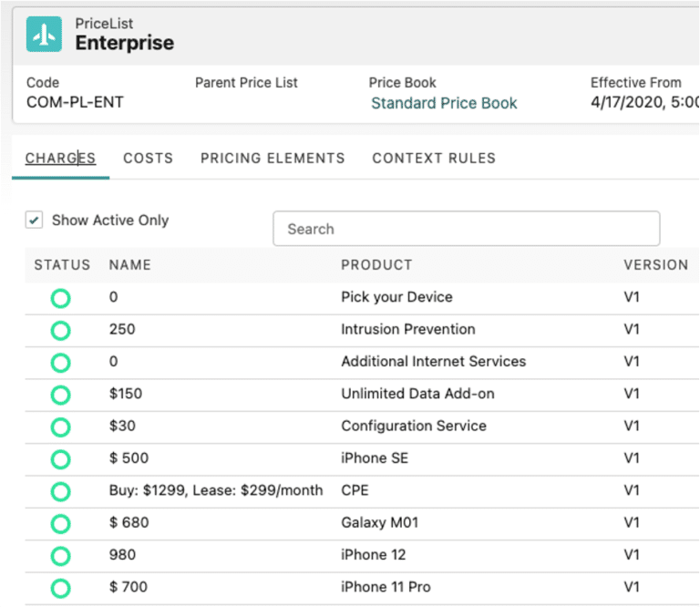This screenshot has width=700, height=607.
Task: Click status circle for iPhone 11 Pro
Action: click(61, 588)
